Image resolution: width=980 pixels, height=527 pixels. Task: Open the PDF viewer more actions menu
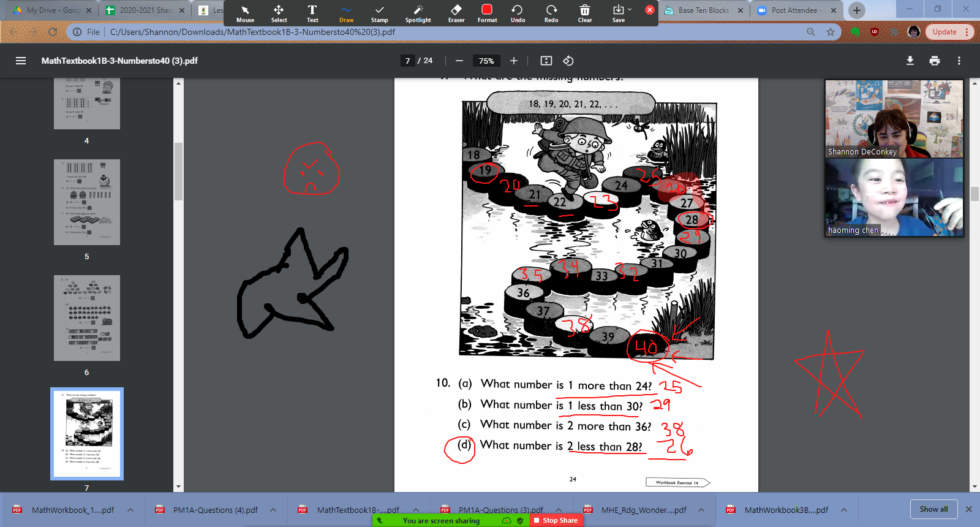(x=959, y=61)
